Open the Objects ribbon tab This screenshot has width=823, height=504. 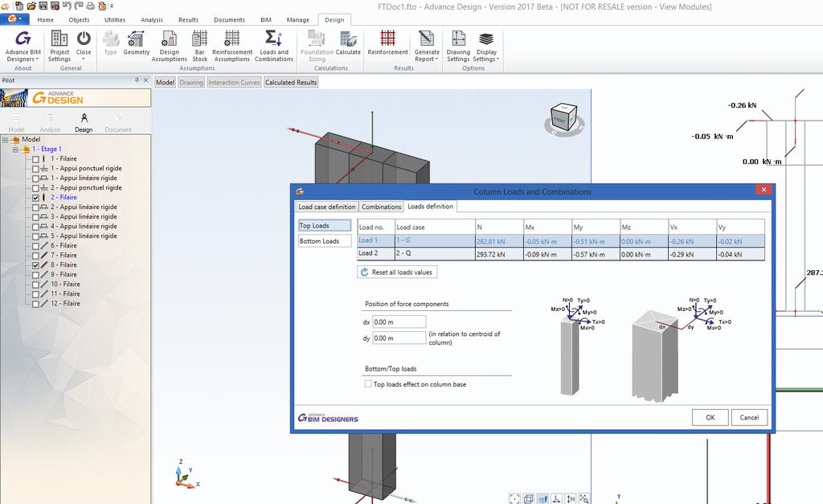tap(79, 20)
